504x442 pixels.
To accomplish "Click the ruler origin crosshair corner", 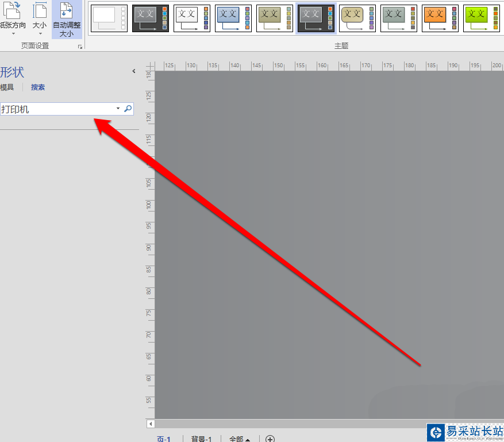I will (x=150, y=66).
